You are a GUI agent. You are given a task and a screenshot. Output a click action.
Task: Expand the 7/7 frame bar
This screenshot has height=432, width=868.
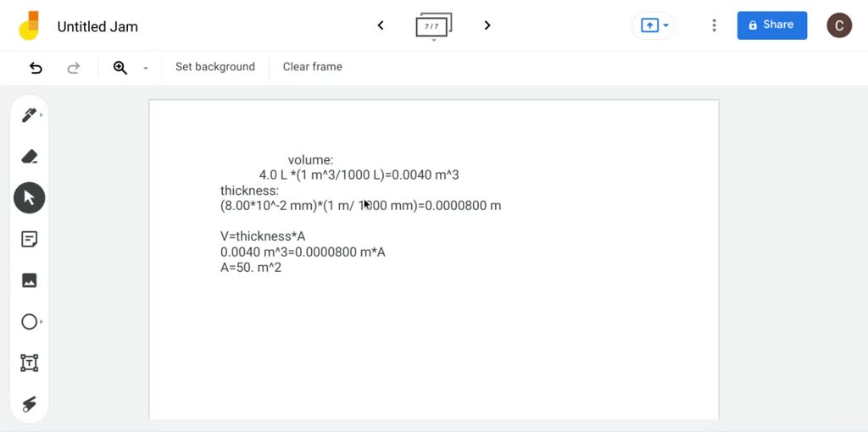433,26
